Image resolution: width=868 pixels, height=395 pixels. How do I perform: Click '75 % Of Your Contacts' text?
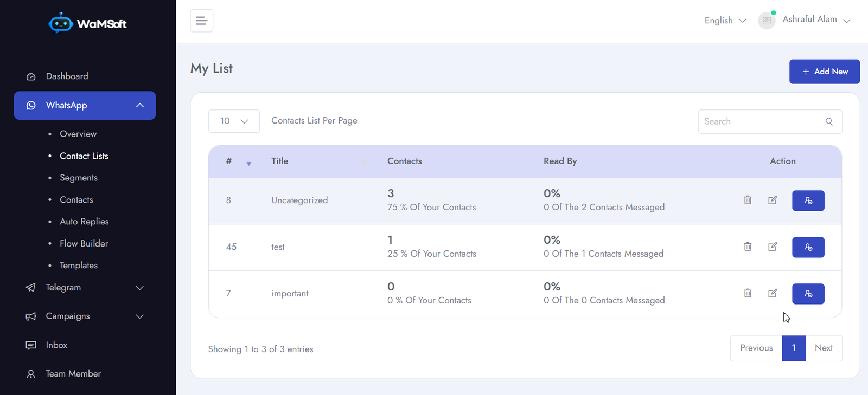pyautogui.click(x=432, y=208)
